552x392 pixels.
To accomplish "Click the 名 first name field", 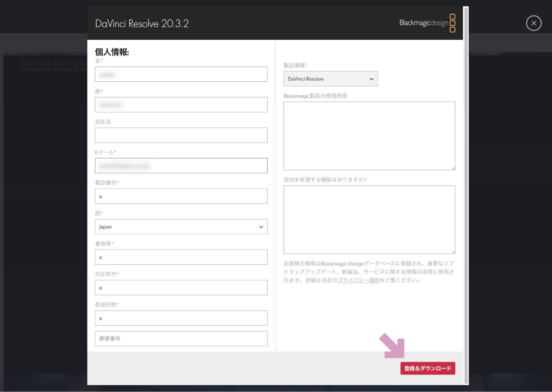I will [181, 74].
